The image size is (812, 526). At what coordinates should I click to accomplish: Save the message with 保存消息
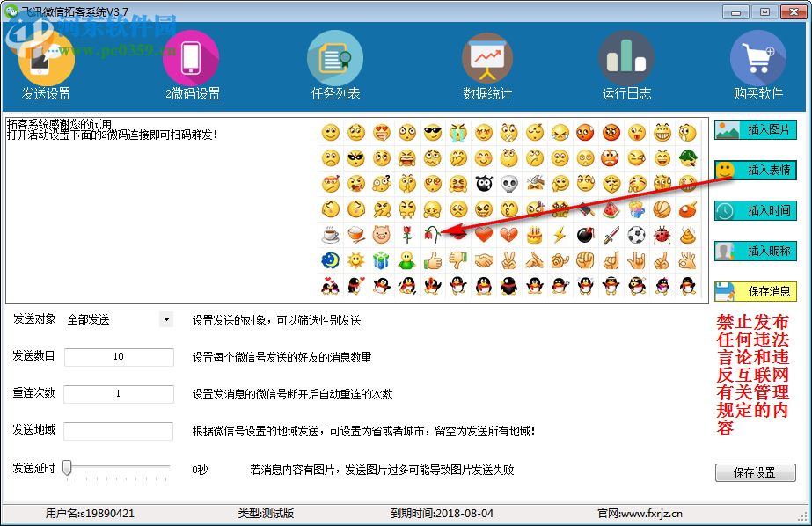pyautogui.click(x=755, y=291)
